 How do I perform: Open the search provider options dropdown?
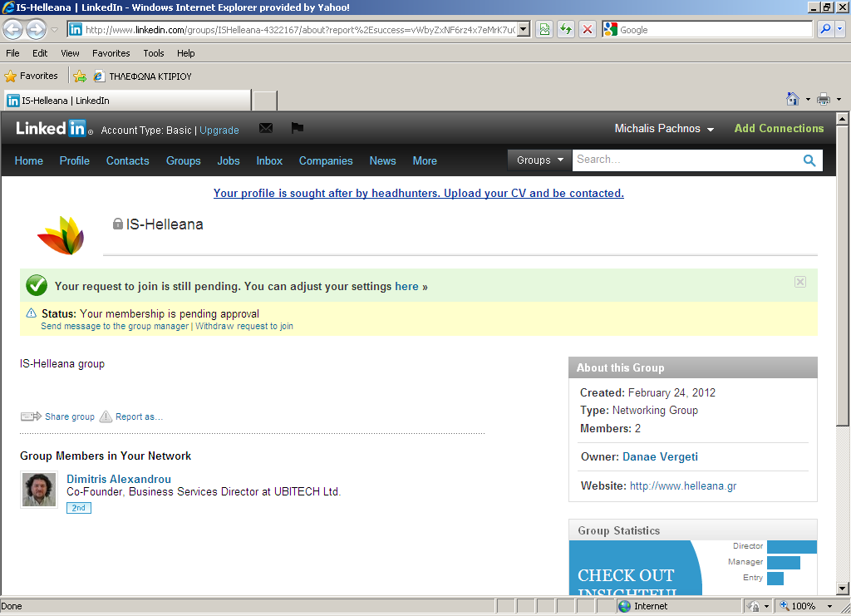tap(839, 29)
